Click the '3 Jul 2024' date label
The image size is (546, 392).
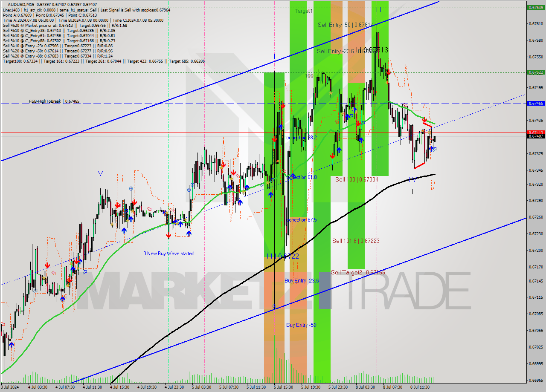click(10, 387)
